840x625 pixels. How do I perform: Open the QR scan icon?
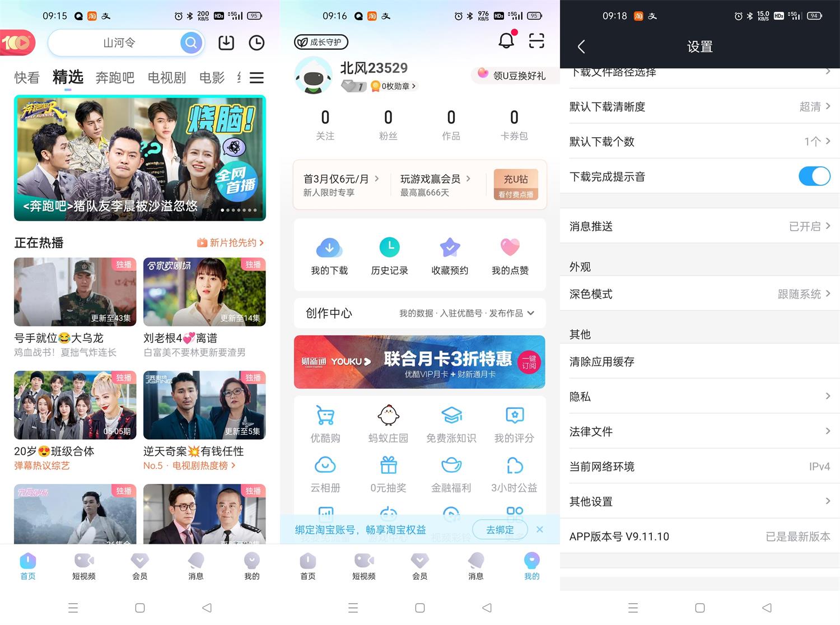(x=536, y=40)
